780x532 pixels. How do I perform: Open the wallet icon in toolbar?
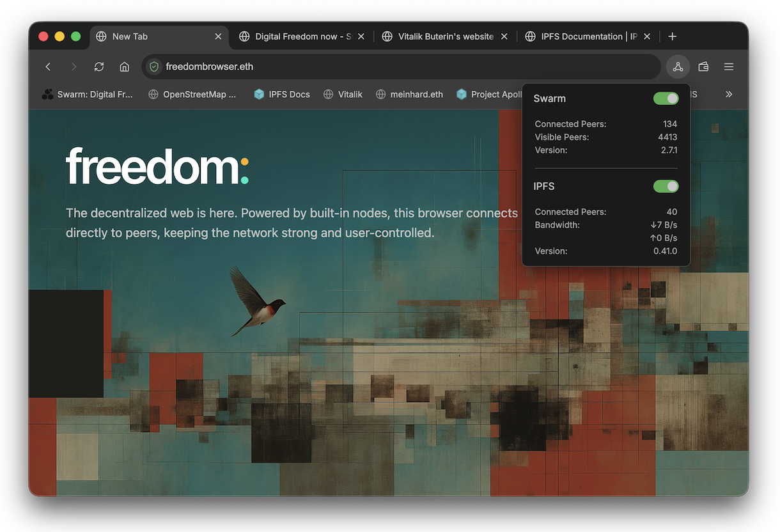pos(703,66)
